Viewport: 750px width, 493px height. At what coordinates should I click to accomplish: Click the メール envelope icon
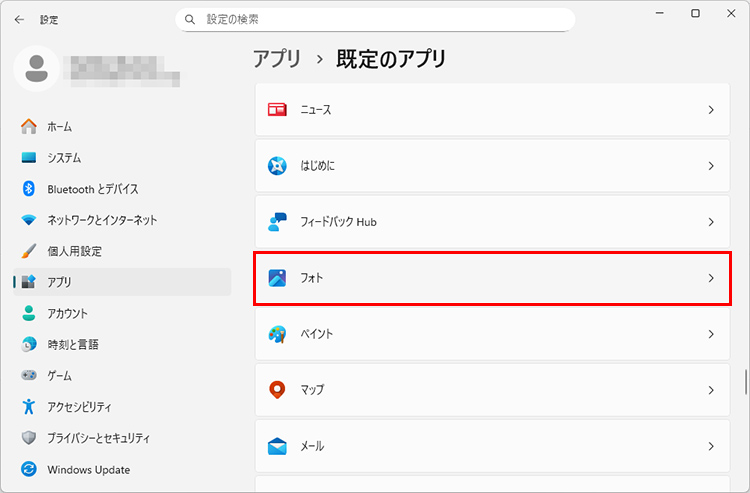(x=278, y=446)
